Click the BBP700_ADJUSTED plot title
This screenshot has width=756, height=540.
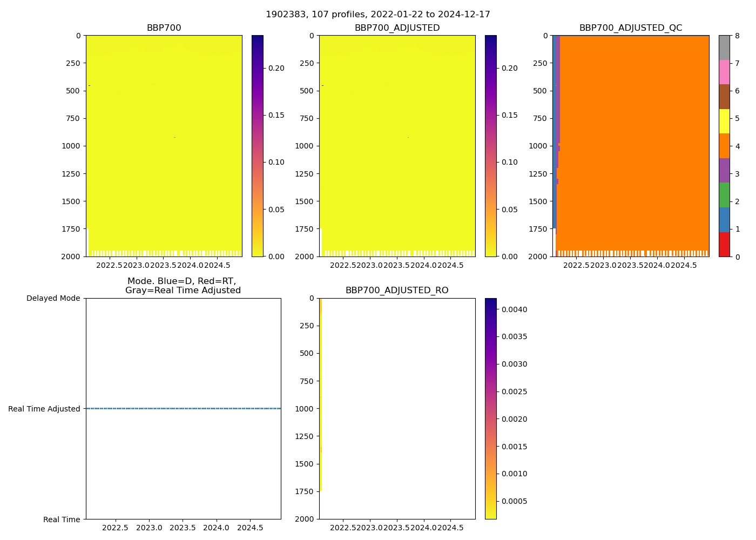pos(397,28)
